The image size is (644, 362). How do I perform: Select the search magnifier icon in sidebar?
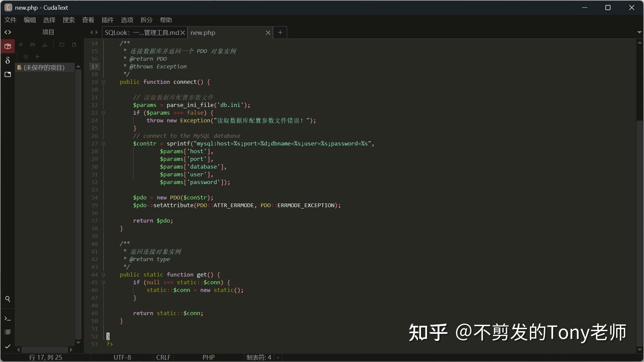pos(7,299)
